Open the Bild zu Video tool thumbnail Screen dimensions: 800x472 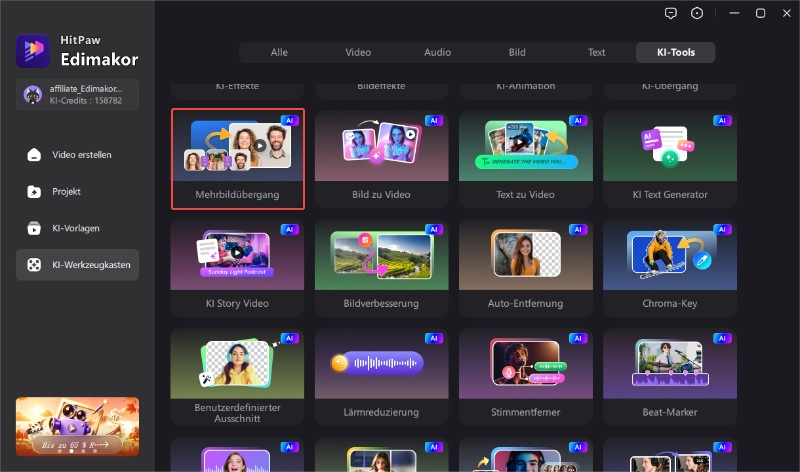pyautogui.click(x=382, y=145)
